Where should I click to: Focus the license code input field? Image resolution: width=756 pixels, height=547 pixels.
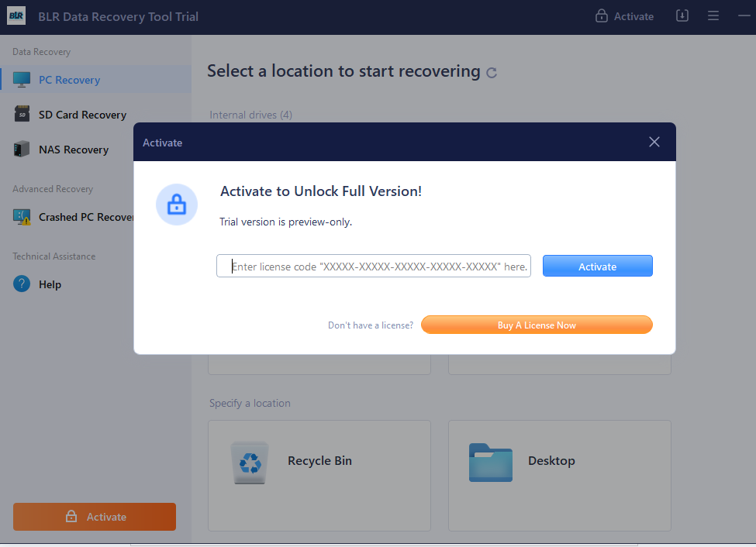pyautogui.click(x=374, y=266)
